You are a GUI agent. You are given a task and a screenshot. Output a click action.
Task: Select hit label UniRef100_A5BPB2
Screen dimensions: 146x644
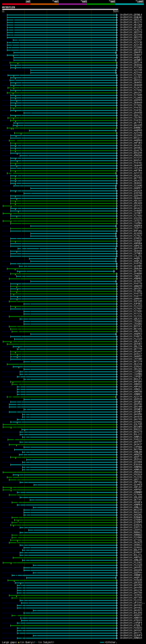click(131, 278)
